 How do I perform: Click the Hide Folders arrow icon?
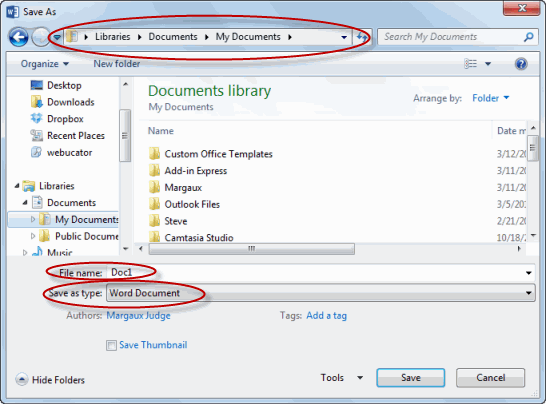22,379
